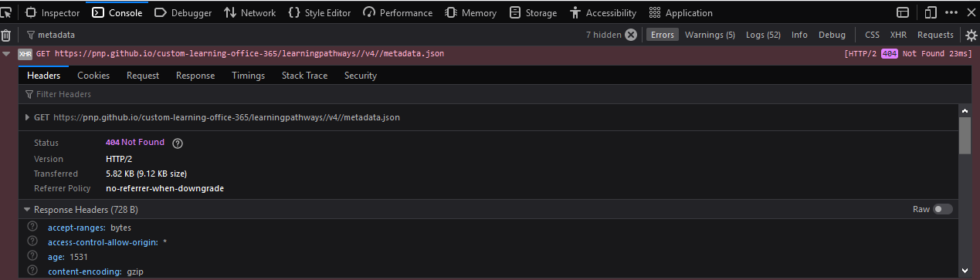This screenshot has width=980, height=280.
Task: Open help for access-control-allow-origin header
Action: [32, 241]
